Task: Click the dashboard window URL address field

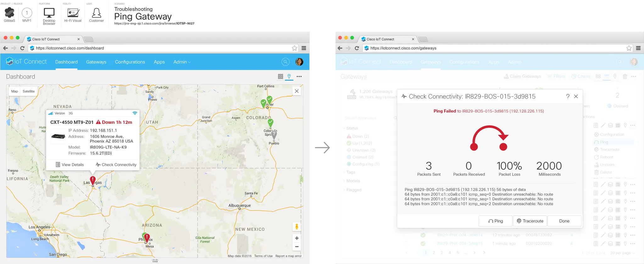Action: click(x=163, y=48)
